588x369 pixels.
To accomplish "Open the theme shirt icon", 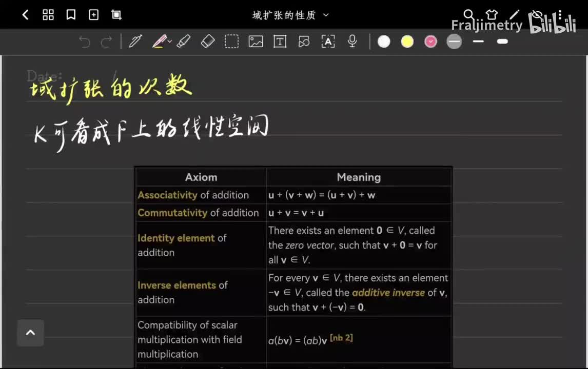I will pos(491,14).
